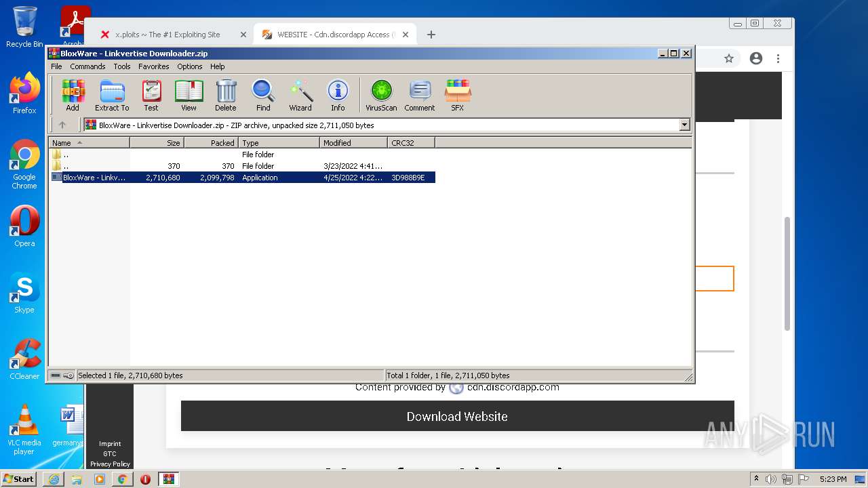Viewport: 868px width, 488px height.
Task: Close the WEBSITE Cdn.discordapp tab
Action: 406,35
